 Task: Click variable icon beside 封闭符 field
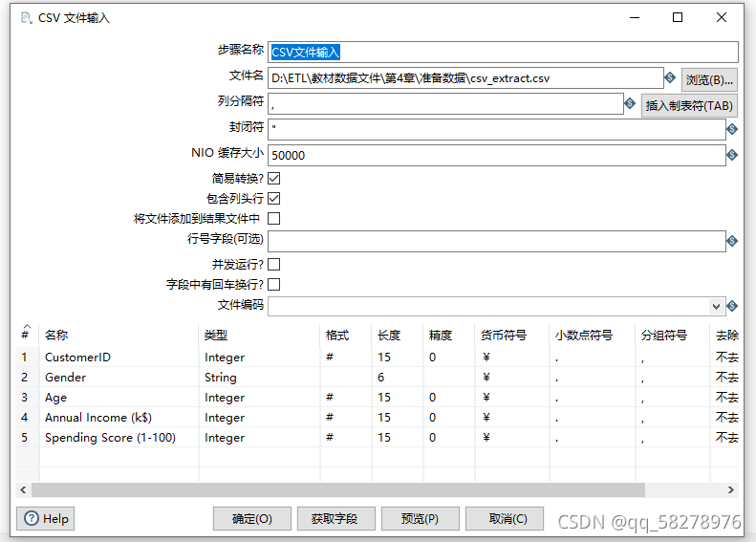tap(732, 129)
